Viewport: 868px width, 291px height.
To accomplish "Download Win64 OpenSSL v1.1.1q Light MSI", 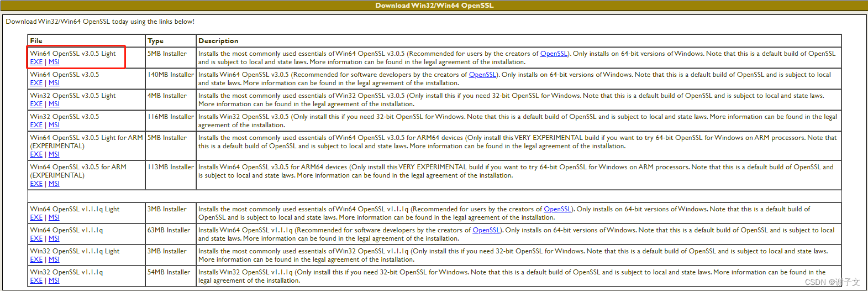I will coord(54,217).
